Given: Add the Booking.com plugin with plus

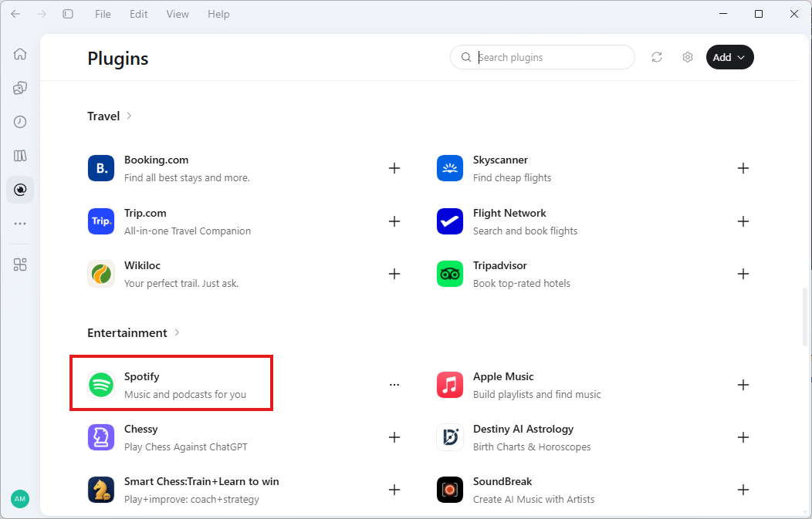Looking at the screenshot, I should [x=394, y=168].
